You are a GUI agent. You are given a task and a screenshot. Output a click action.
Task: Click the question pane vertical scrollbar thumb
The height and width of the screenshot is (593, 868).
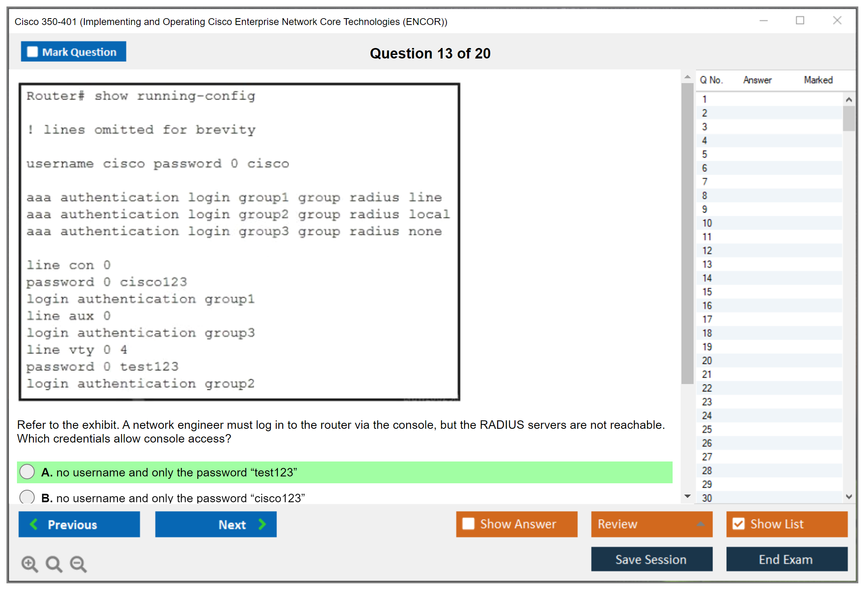(x=687, y=234)
